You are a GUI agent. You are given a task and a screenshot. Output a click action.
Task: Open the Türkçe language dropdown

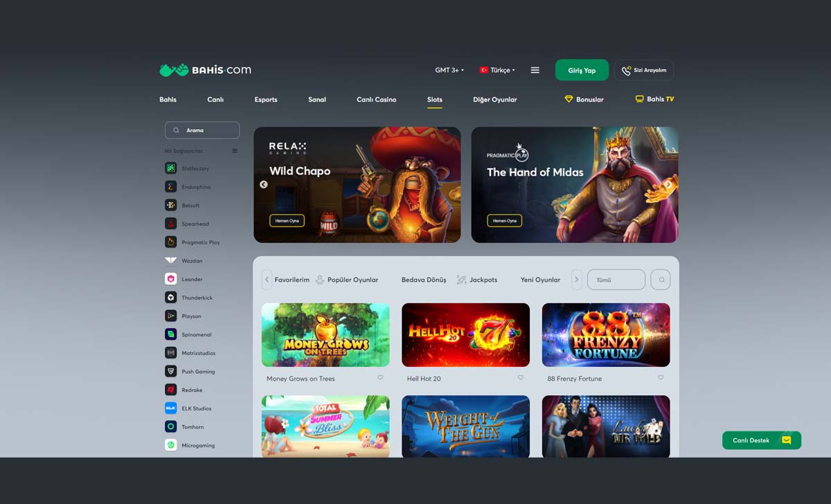(498, 70)
